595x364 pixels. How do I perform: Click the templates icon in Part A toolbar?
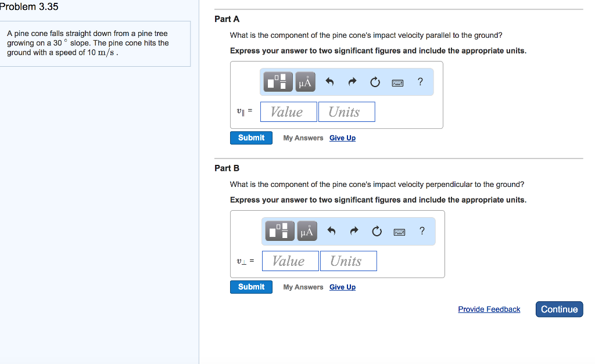tap(278, 82)
